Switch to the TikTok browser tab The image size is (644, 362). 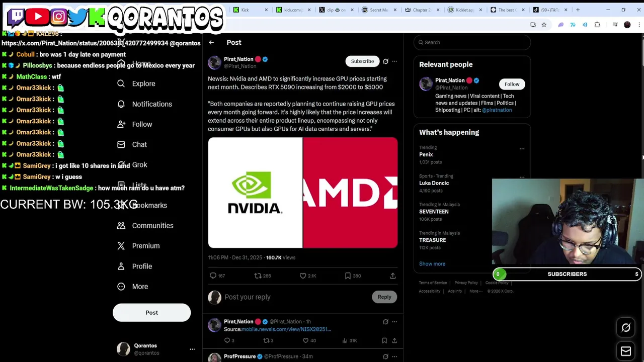pos(550,10)
